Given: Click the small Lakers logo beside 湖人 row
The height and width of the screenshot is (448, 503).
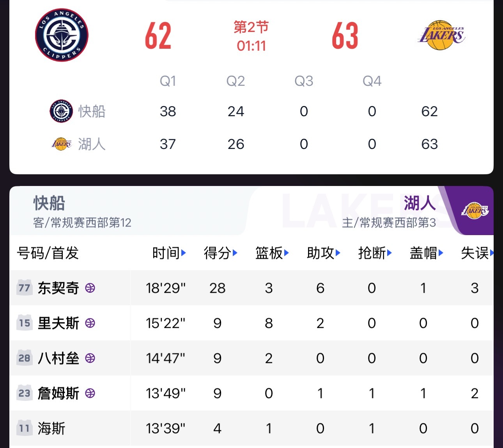Looking at the screenshot, I should (62, 144).
